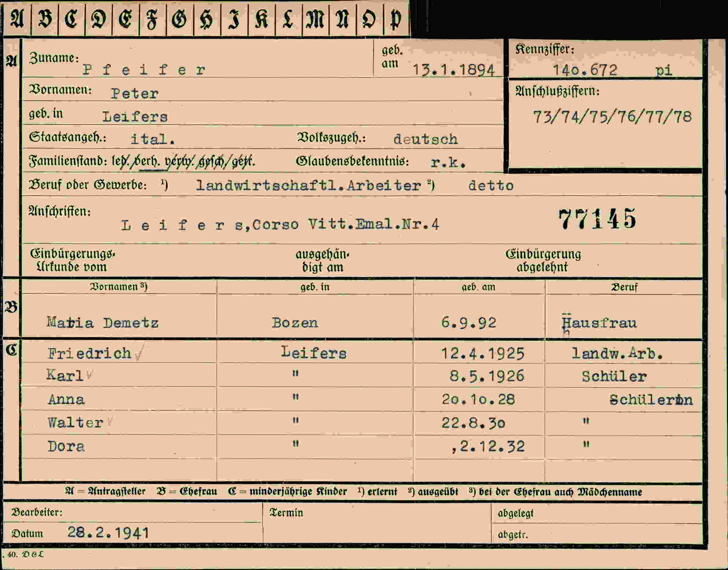This screenshot has width=728, height=570.
Task: Click the code 'pi' after Kennziffer
Action: [664, 71]
